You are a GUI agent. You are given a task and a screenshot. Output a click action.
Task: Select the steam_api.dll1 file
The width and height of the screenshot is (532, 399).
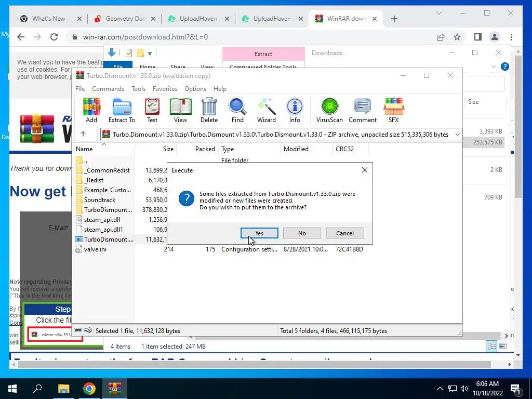pyautogui.click(x=103, y=229)
